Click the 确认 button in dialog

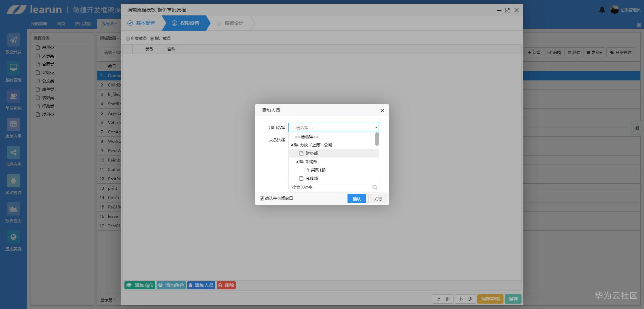357,199
